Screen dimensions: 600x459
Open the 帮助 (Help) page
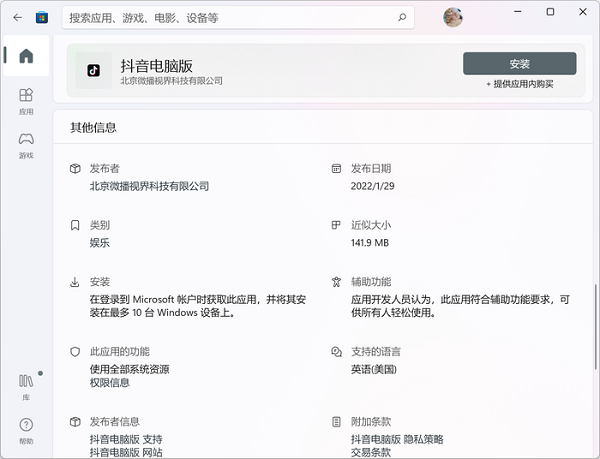(26, 431)
